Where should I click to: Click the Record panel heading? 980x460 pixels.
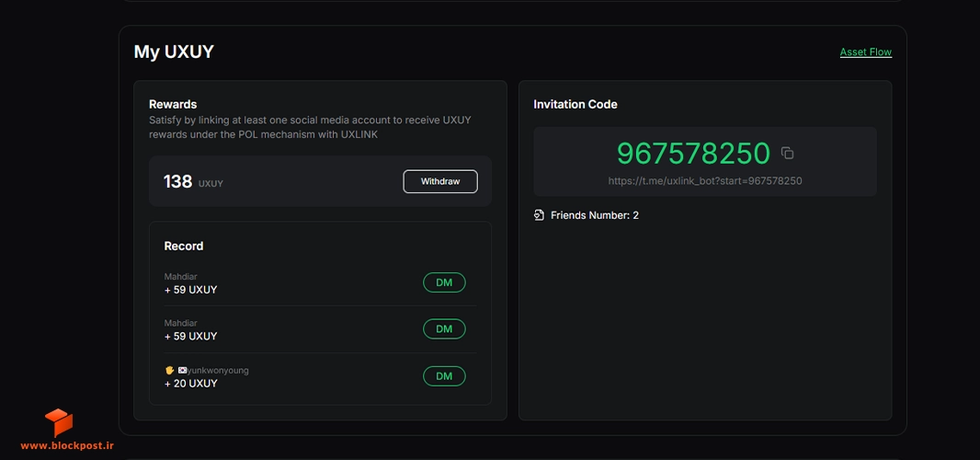coord(184,246)
